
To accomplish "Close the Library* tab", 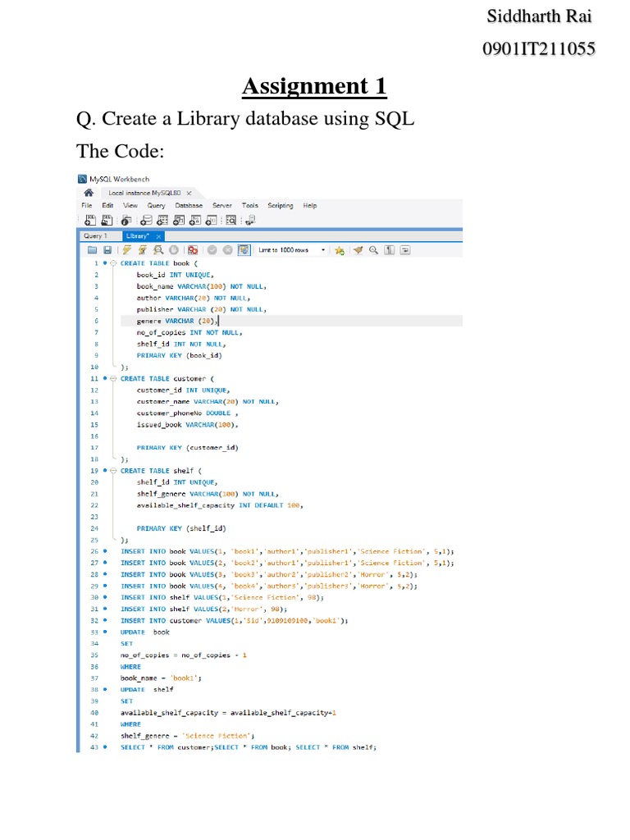I will coord(158,236).
